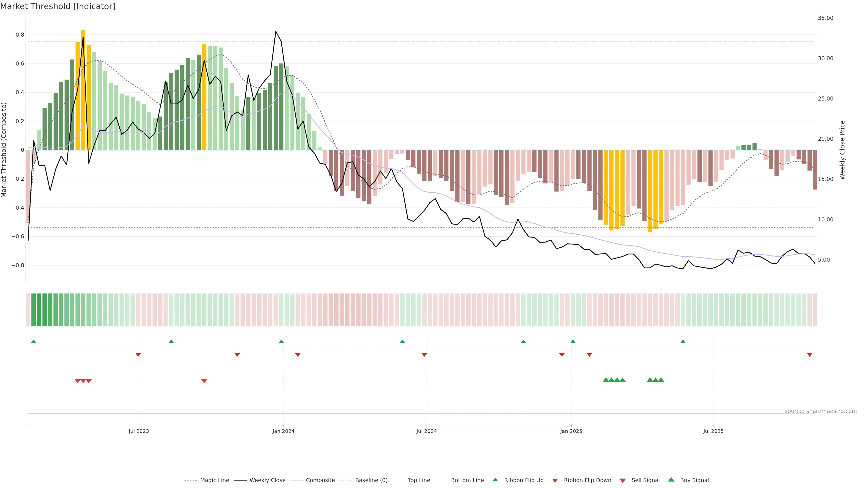Hide the Composite line via its legend entry
This screenshot has width=868, height=488.
tap(320, 480)
